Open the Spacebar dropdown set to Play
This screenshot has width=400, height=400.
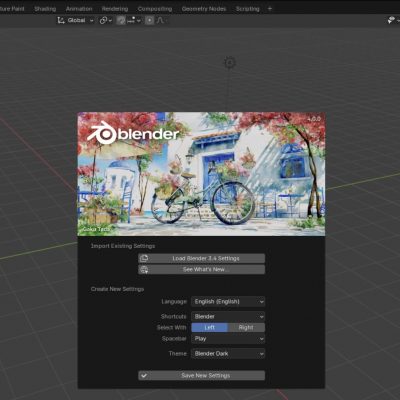[228, 339]
